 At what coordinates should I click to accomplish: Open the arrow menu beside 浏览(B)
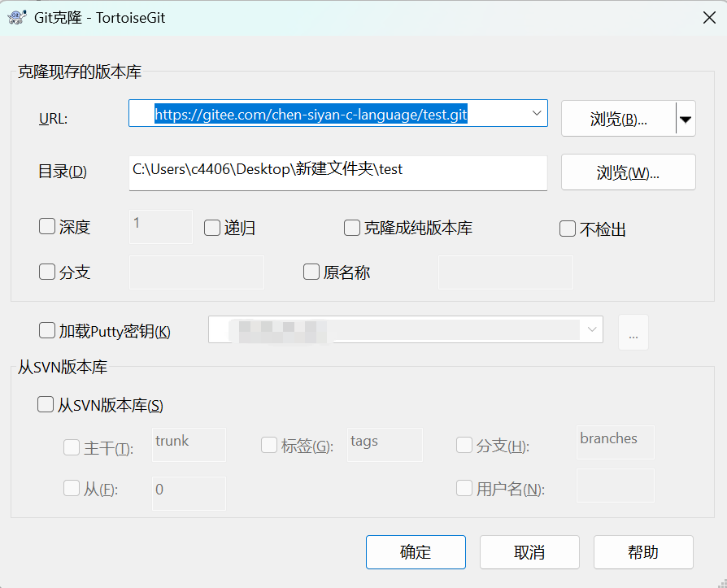pos(686,119)
